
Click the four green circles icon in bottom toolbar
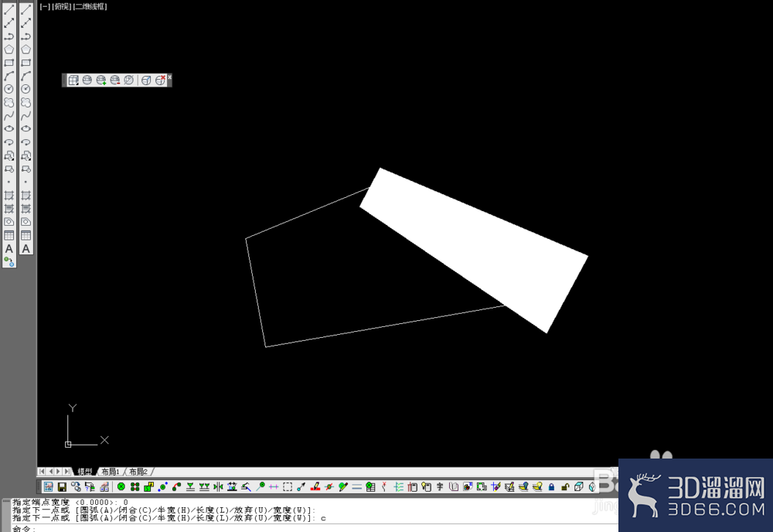click(x=135, y=487)
